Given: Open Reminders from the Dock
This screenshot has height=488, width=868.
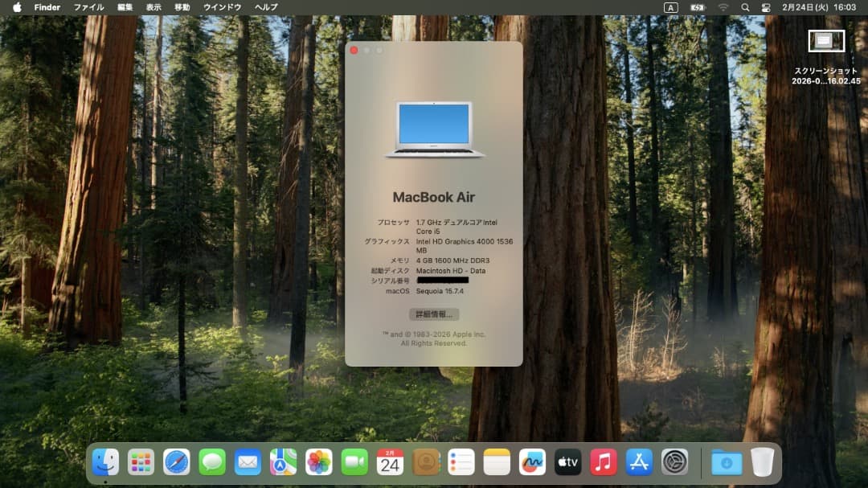Looking at the screenshot, I should point(461,462).
